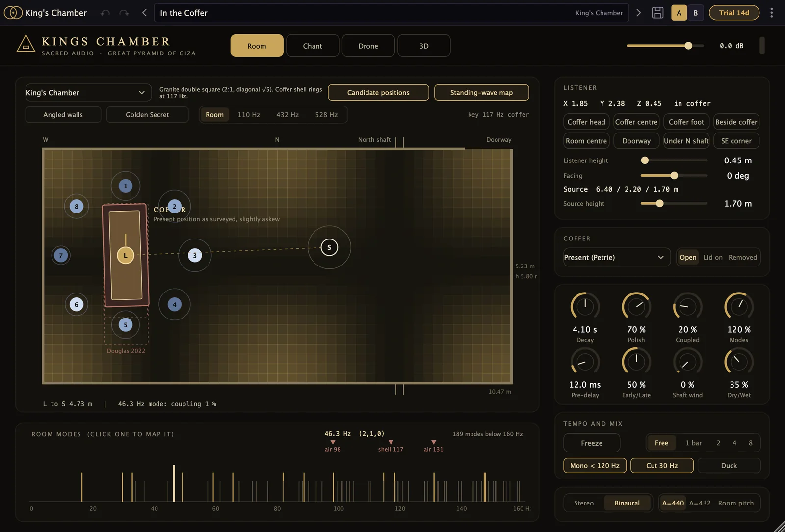This screenshot has width=785, height=532.
Task: Toggle Cut 30 Hz filter
Action: (662, 466)
